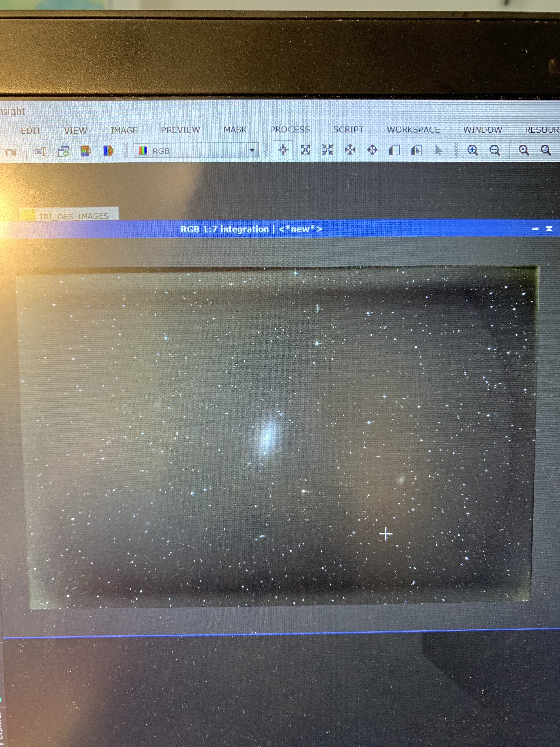Click the Zoom to Fit arrows icon
The height and width of the screenshot is (747, 560).
(x=305, y=150)
